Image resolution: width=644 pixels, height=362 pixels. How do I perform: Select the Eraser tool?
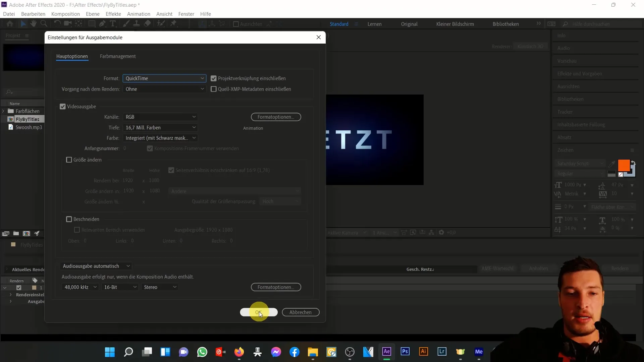click(x=147, y=23)
